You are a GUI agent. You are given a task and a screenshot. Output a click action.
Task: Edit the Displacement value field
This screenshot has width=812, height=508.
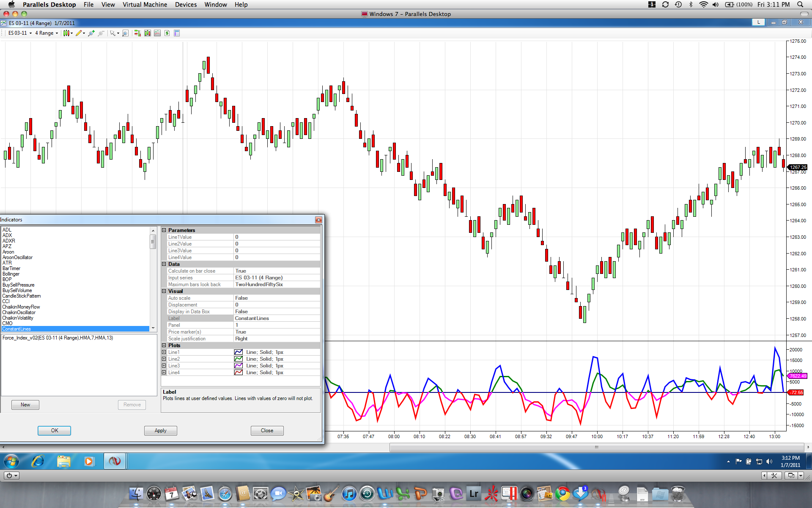click(x=277, y=305)
